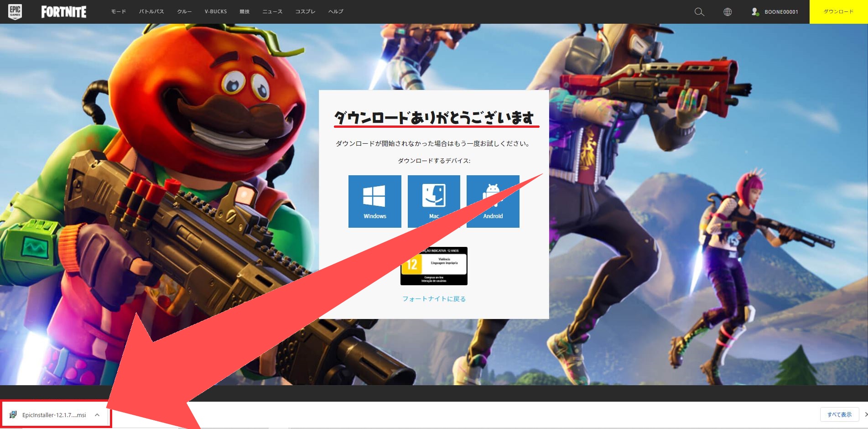Open the Fortnite logo home link
Viewport: 868px width, 429px height.
[64, 12]
